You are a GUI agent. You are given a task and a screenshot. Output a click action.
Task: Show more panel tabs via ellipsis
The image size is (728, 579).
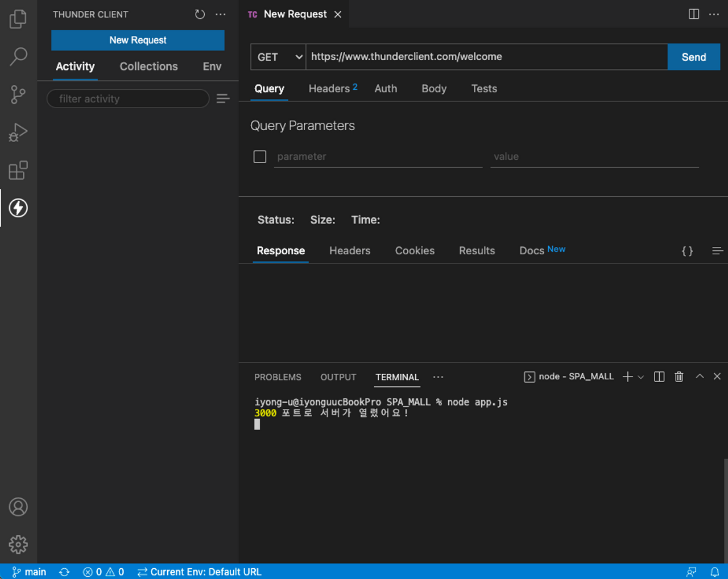438,377
